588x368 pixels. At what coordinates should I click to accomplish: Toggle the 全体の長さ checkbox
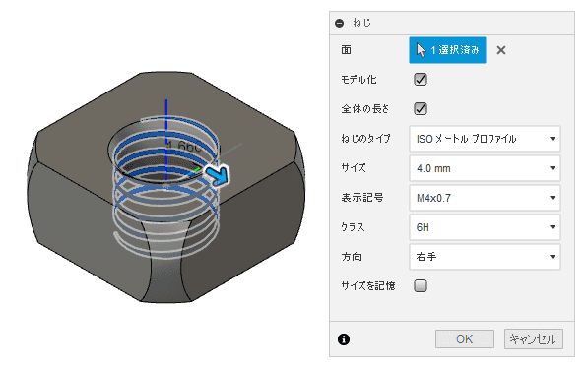coord(421,109)
